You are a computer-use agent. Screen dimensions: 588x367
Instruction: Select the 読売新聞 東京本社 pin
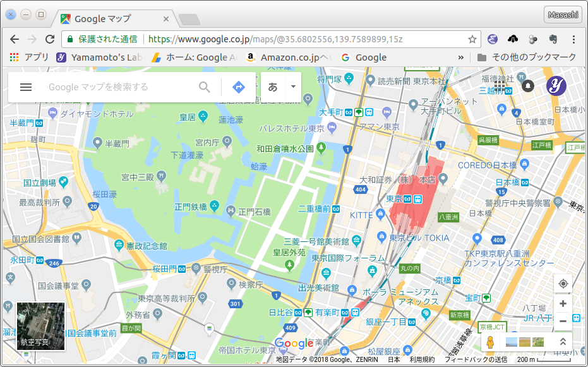coord(371,80)
